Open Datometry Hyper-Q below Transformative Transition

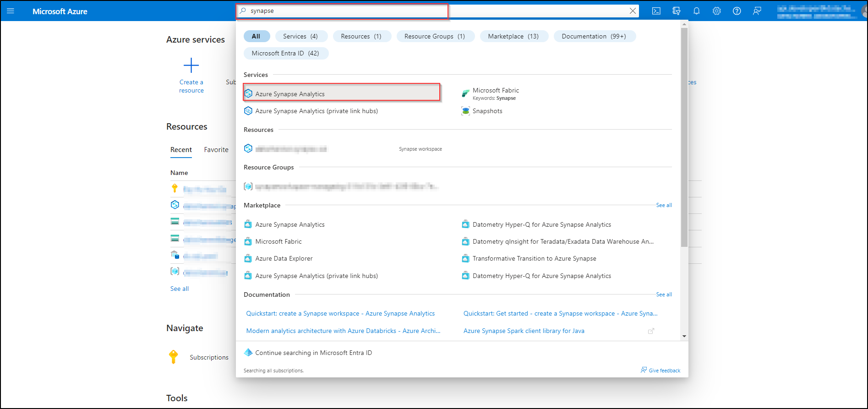coord(542,276)
